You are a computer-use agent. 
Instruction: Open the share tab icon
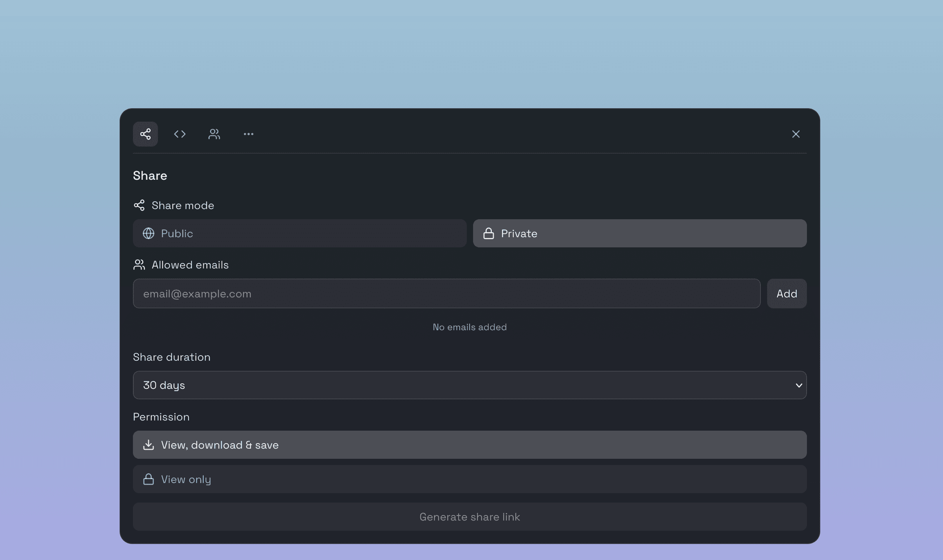click(x=145, y=134)
